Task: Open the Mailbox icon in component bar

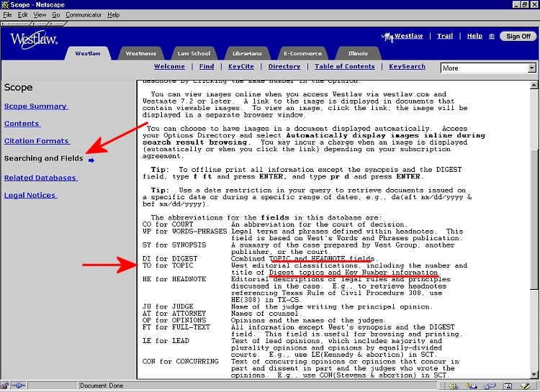Action: [x=471, y=386]
